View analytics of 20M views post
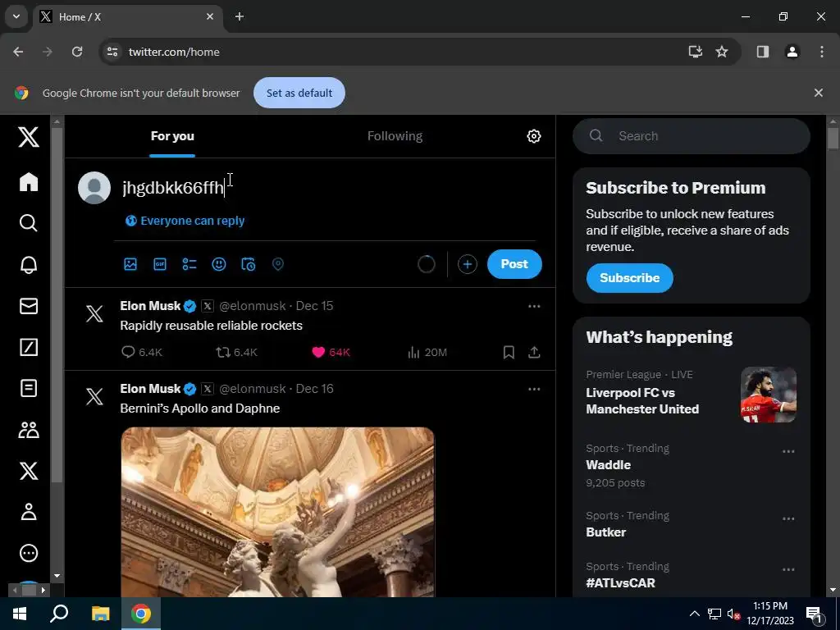 point(427,352)
